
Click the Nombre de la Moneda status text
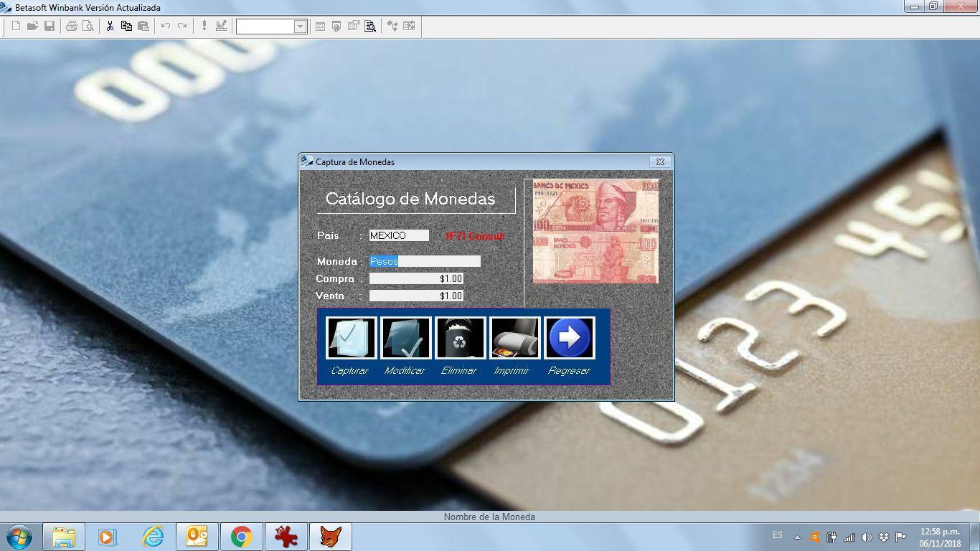click(489, 517)
